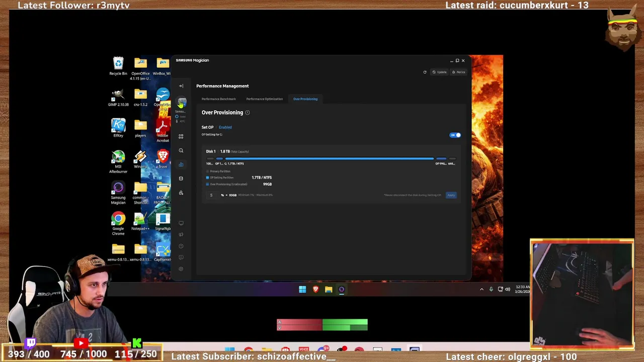Click the Apply button
Screen dimensions: 644x362
(451, 195)
